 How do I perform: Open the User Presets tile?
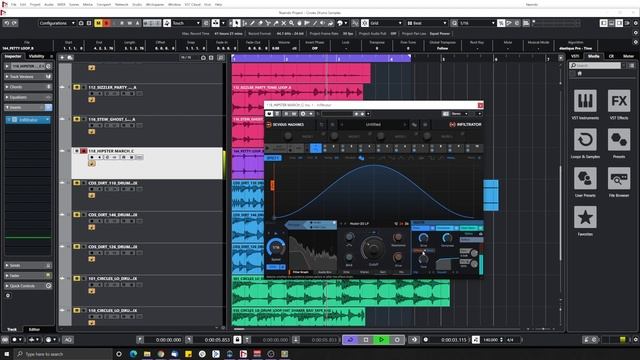coord(585,178)
